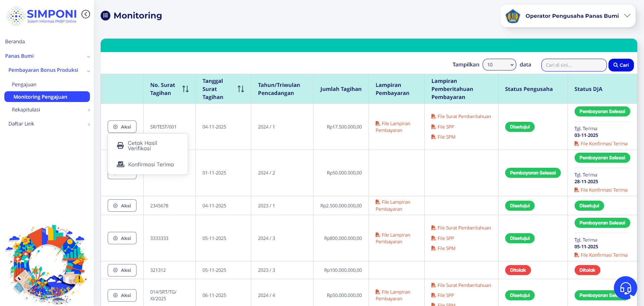Click the SIMPONI logo
This screenshot has width=644, height=306.
[42, 16]
